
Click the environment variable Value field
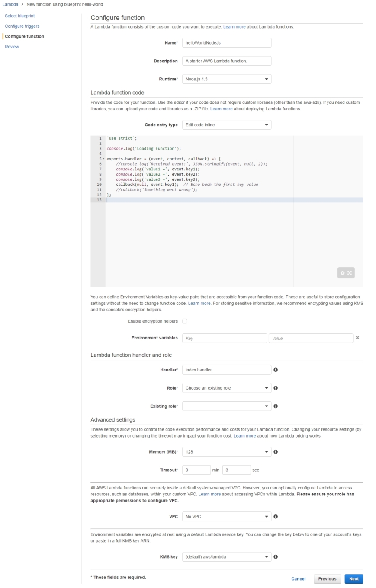(311, 338)
